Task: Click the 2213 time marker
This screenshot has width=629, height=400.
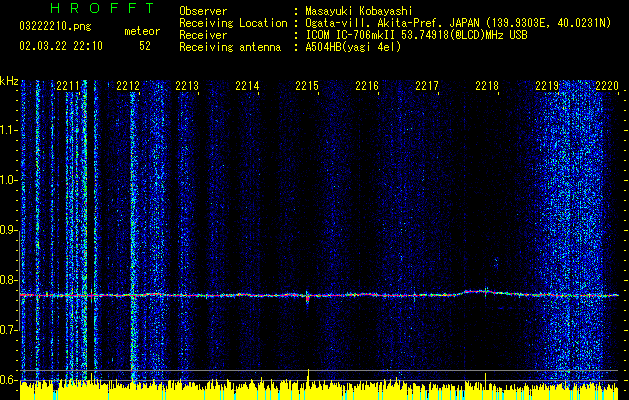Action: pyautogui.click(x=187, y=86)
